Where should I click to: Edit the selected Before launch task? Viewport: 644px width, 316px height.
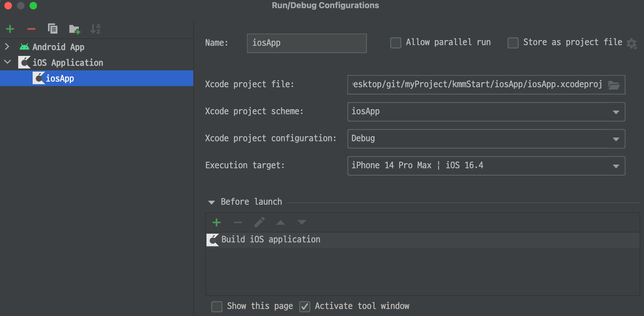click(x=260, y=222)
